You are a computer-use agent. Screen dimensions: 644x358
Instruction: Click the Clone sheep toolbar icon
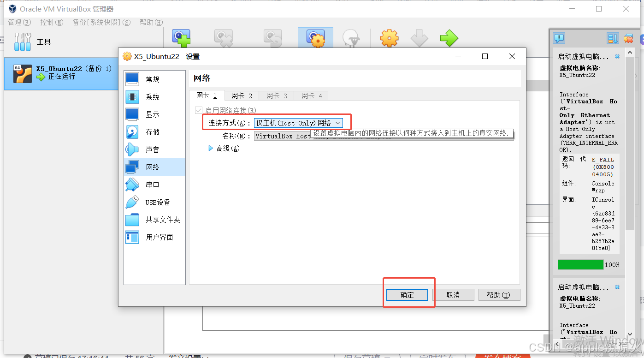pos(351,39)
